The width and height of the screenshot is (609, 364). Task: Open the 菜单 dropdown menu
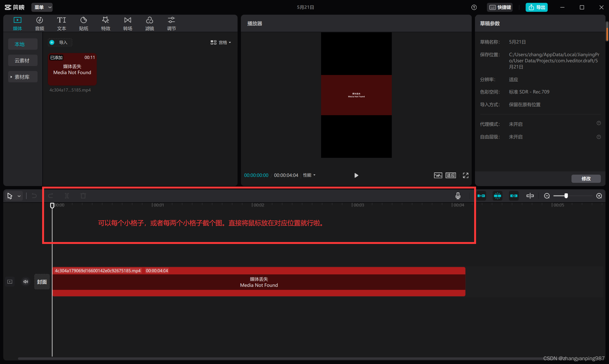pos(42,7)
